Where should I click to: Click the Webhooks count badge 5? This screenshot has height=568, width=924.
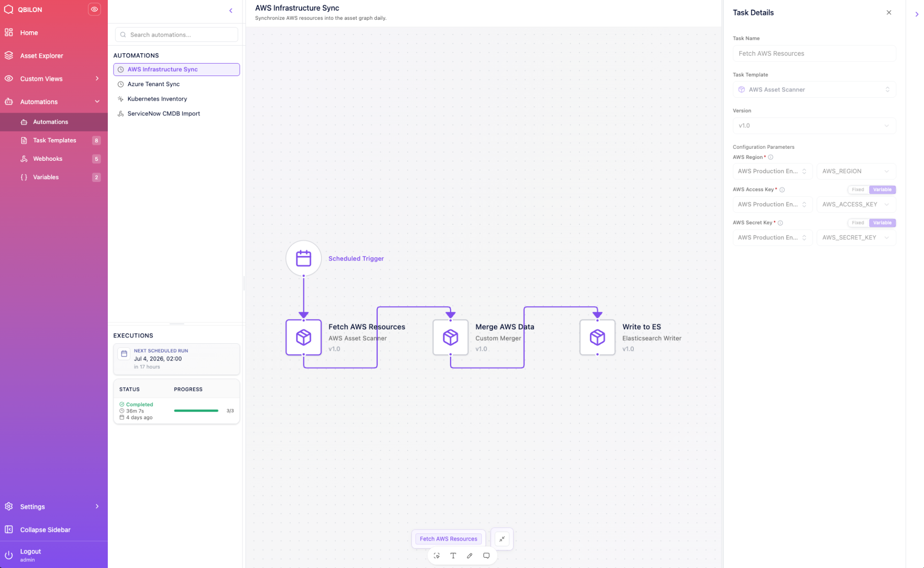(x=96, y=159)
